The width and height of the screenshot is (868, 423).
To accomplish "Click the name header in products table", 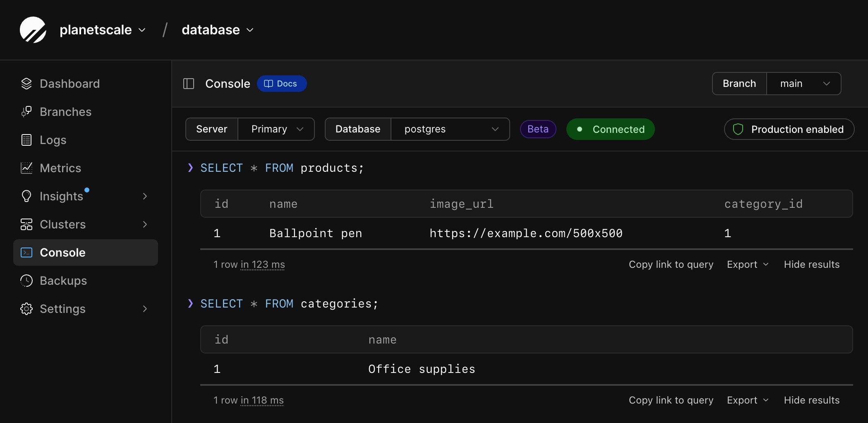I will (x=283, y=204).
